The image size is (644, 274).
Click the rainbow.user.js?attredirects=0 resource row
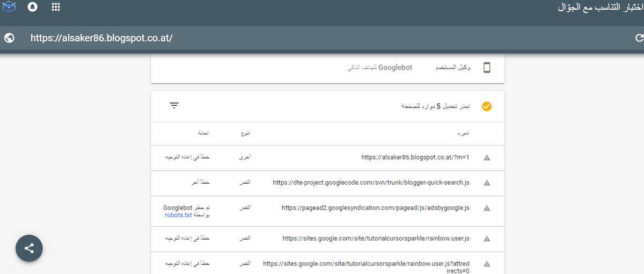(x=366, y=267)
